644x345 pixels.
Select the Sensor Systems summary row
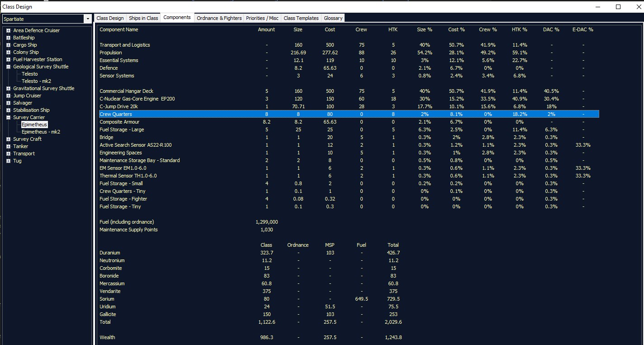click(x=349, y=76)
